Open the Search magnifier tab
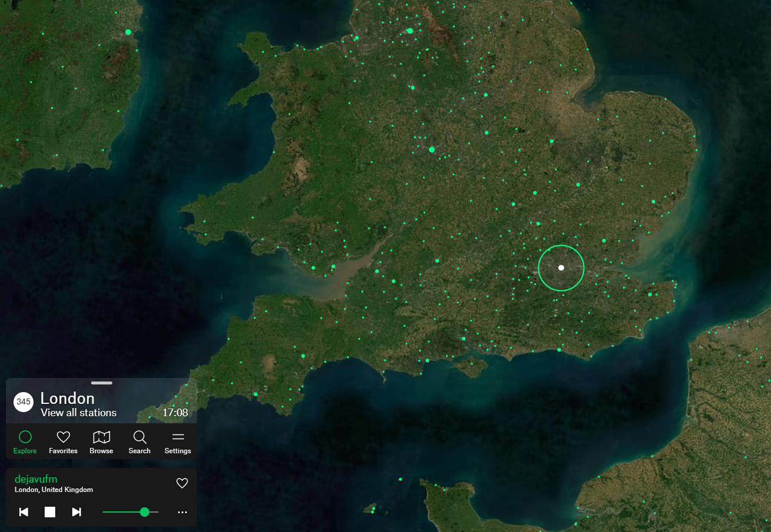 tap(139, 442)
